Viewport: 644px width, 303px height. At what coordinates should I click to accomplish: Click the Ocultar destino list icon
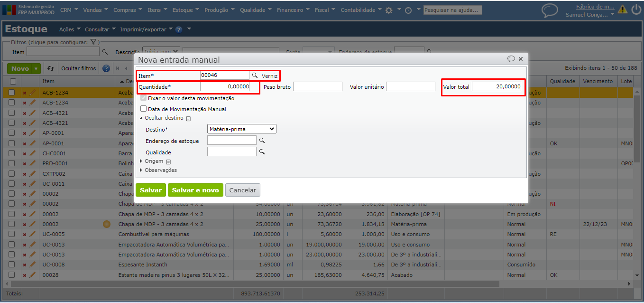pyautogui.click(x=188, y=118)
